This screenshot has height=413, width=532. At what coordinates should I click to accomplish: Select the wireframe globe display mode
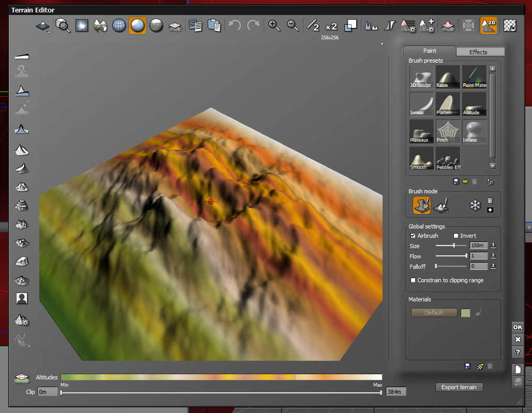point(119,25)
